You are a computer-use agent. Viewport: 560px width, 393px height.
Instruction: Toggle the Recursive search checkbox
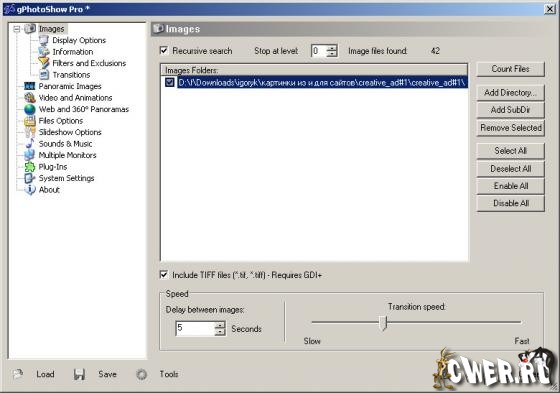(x=164, y=50)
